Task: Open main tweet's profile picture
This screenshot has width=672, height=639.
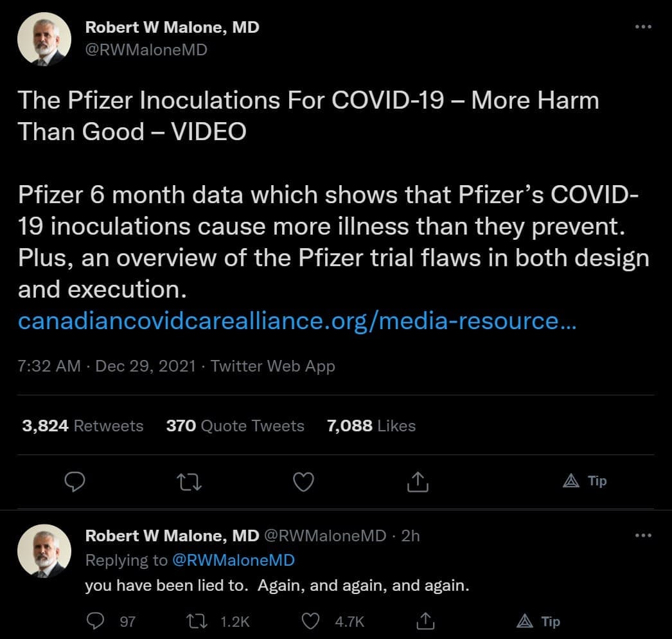Action: [x=44, y=39]
